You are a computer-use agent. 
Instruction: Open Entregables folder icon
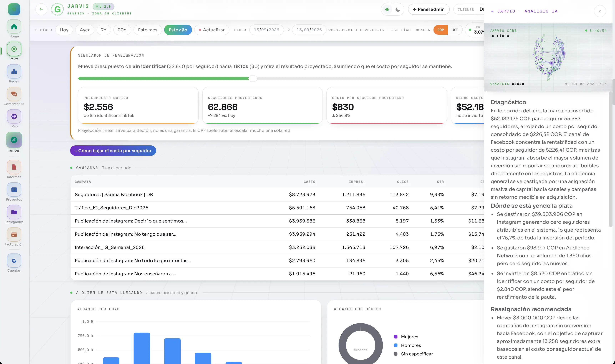[14, 212]
